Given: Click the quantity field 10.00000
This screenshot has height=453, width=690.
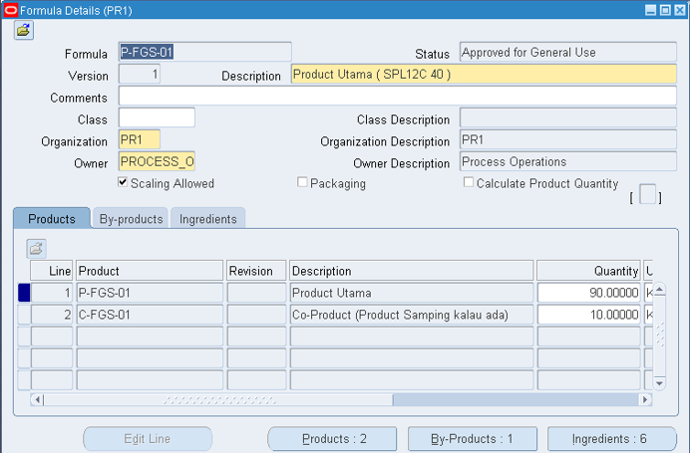Looking at the screenshot, I should (x=589, y=315).
